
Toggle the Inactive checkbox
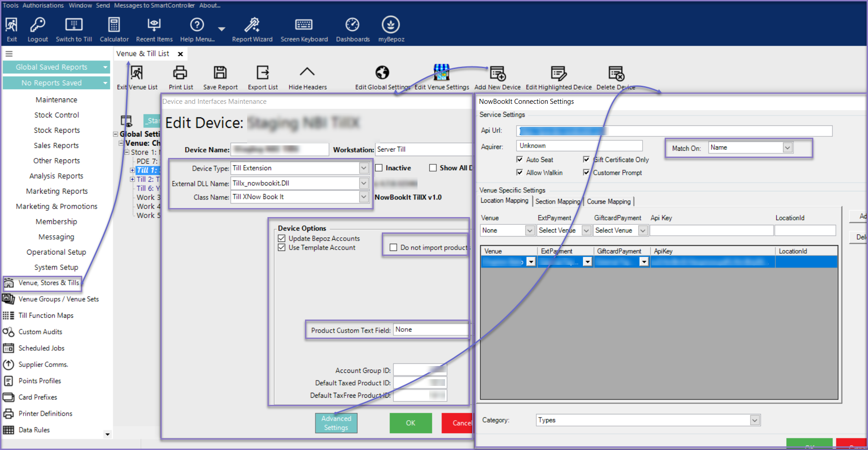click(x=379, y=168)
